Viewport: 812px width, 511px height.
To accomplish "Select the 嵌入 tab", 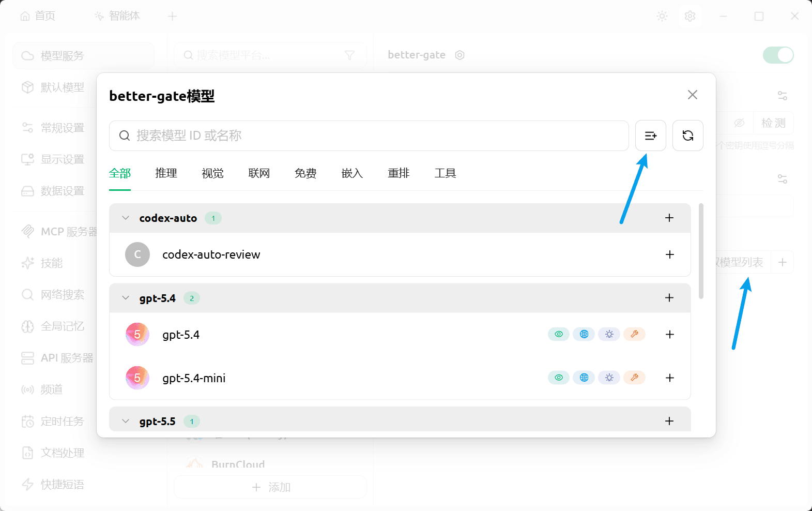I will 353,173.
